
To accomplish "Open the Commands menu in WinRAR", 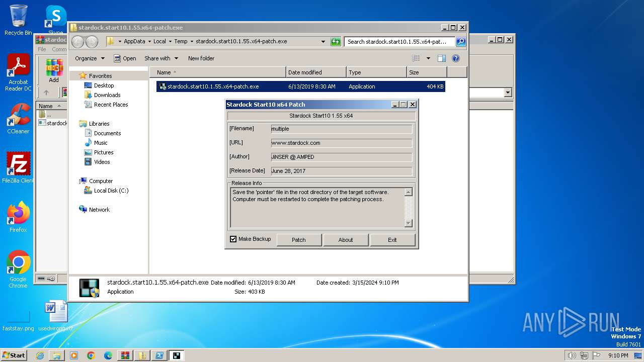I will (x=59, y=49).
